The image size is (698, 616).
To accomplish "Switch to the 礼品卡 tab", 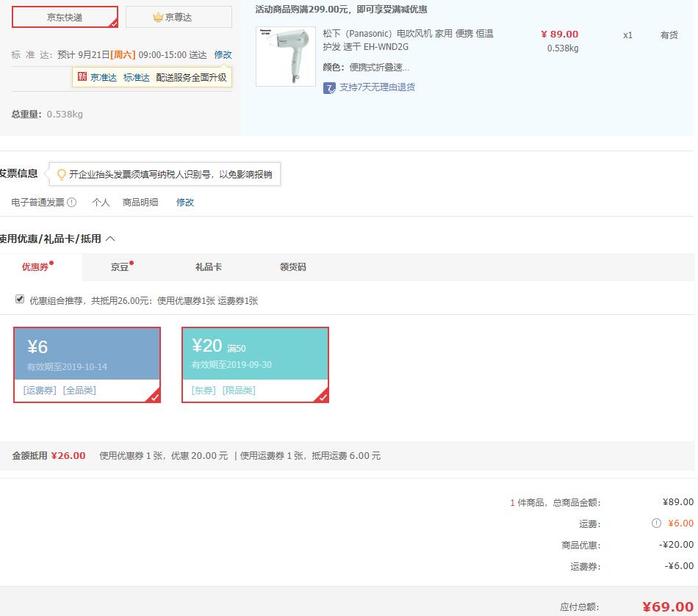I will 209,267.
